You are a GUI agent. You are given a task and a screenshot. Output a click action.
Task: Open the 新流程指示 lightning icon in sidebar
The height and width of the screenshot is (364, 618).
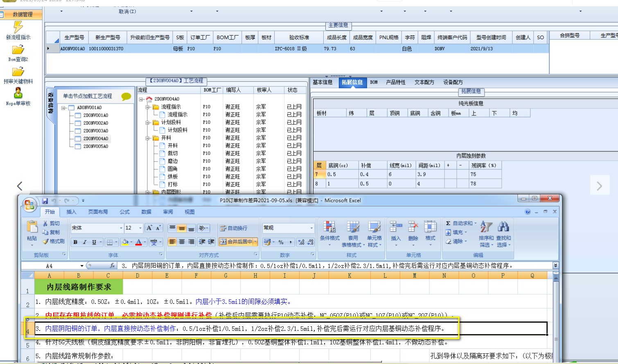[x=18, y=27]
